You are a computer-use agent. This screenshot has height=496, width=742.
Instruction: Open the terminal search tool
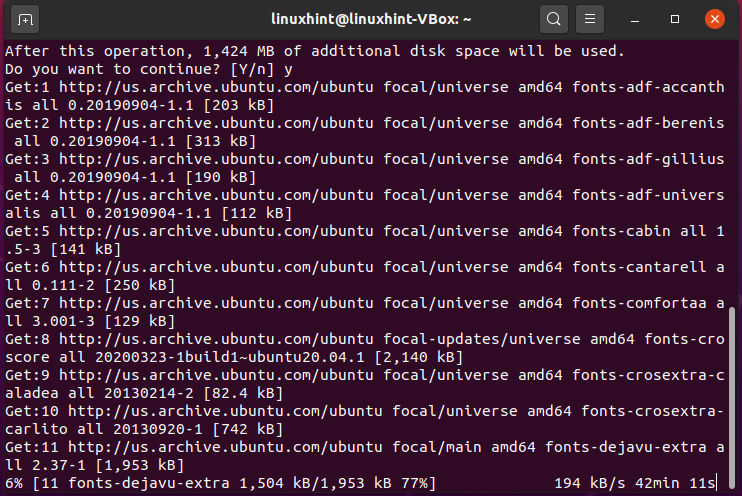click(554, 19)
